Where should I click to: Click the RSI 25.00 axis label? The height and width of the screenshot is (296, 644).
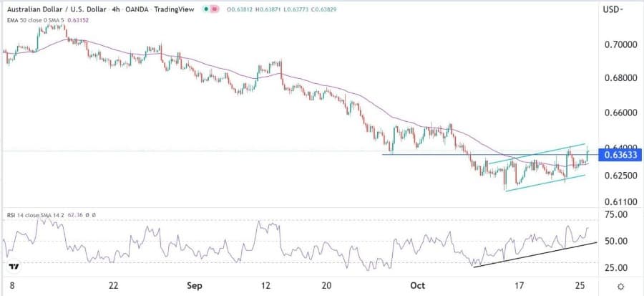[616, 267]
